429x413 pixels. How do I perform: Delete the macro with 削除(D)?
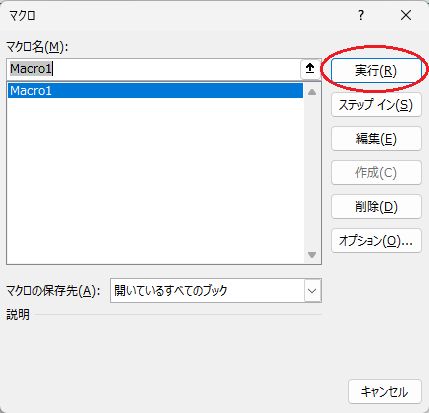pyautogui.click(x=376, y=207)
